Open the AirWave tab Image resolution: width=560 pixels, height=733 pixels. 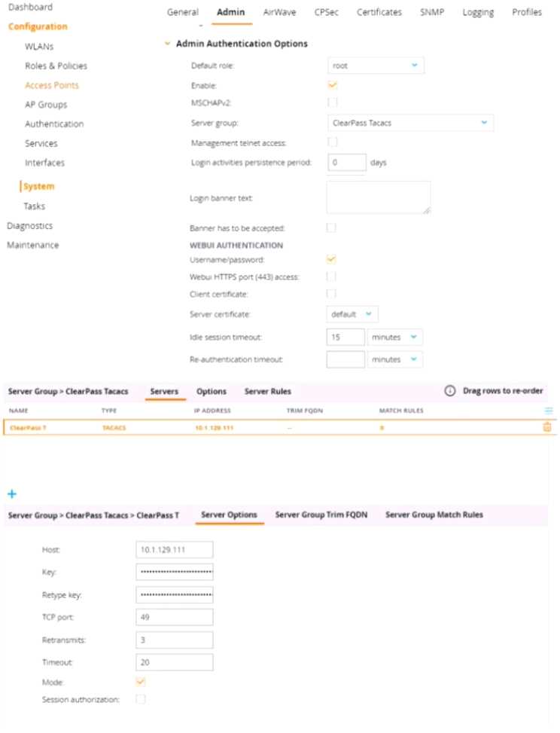pos(279,12)
